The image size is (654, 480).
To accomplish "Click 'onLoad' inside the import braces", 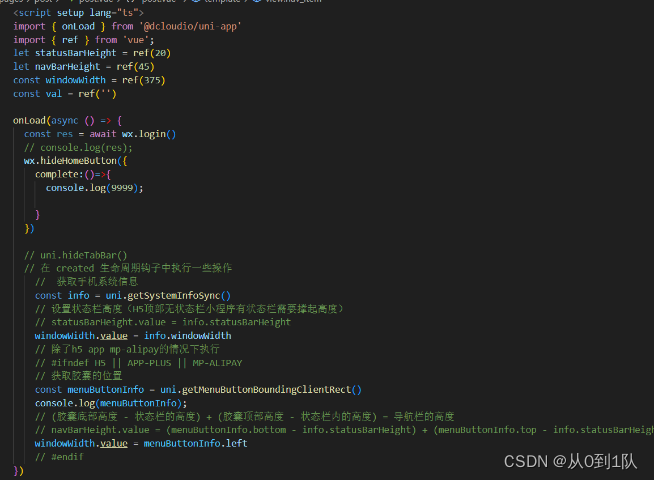I will click(78, 26).
